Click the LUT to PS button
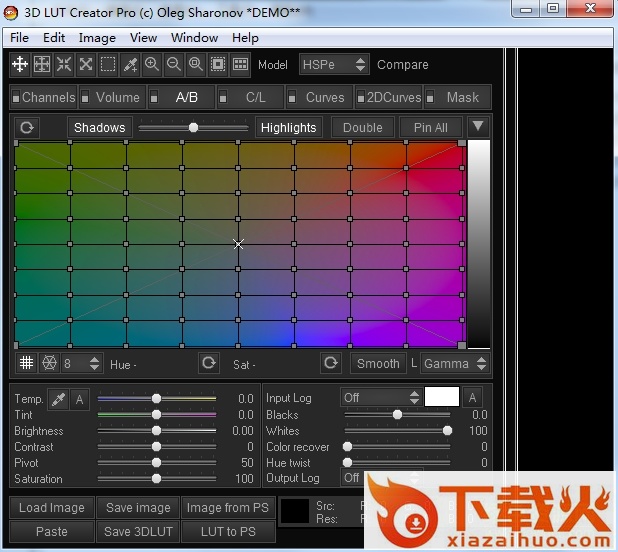This screenshot has width=618, height=552. 228,532
